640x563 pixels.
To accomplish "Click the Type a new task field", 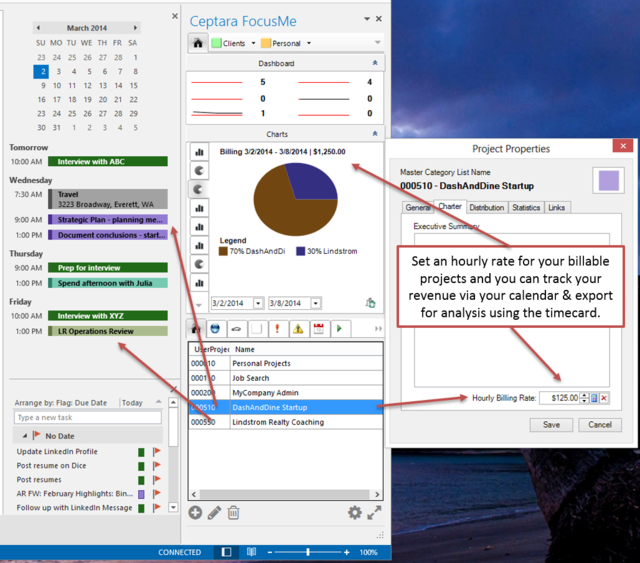I will 88,418.
